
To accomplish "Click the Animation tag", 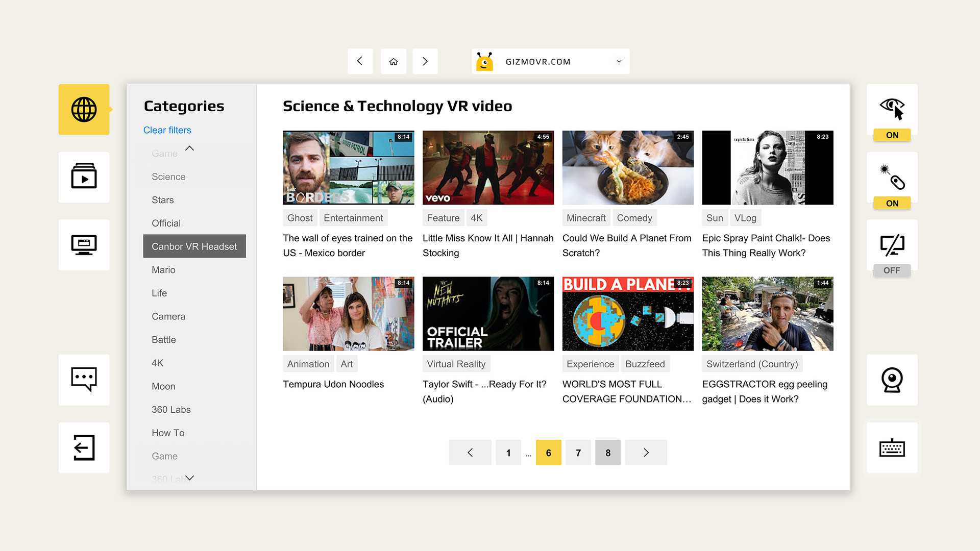I will [x=308, y=364].
